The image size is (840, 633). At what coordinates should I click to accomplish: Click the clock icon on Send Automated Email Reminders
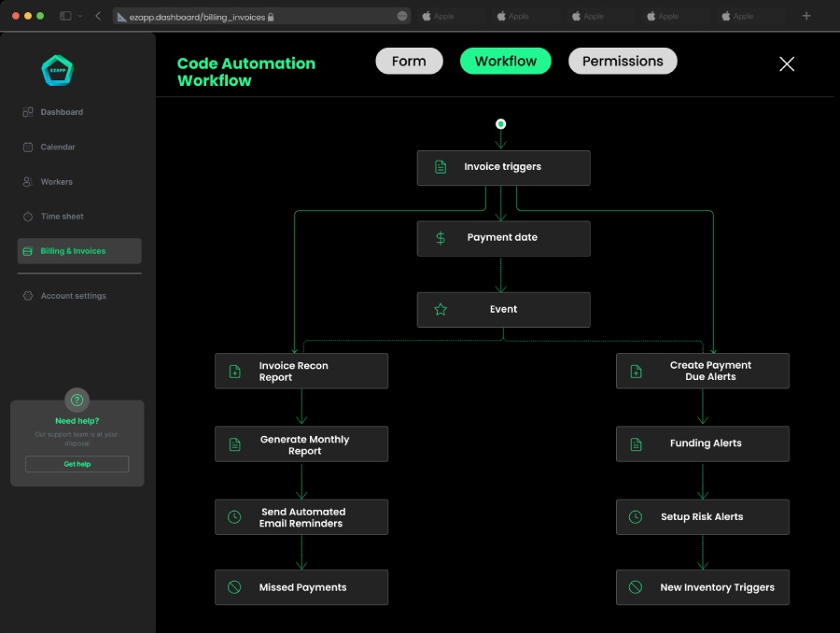tap(234, 517)
